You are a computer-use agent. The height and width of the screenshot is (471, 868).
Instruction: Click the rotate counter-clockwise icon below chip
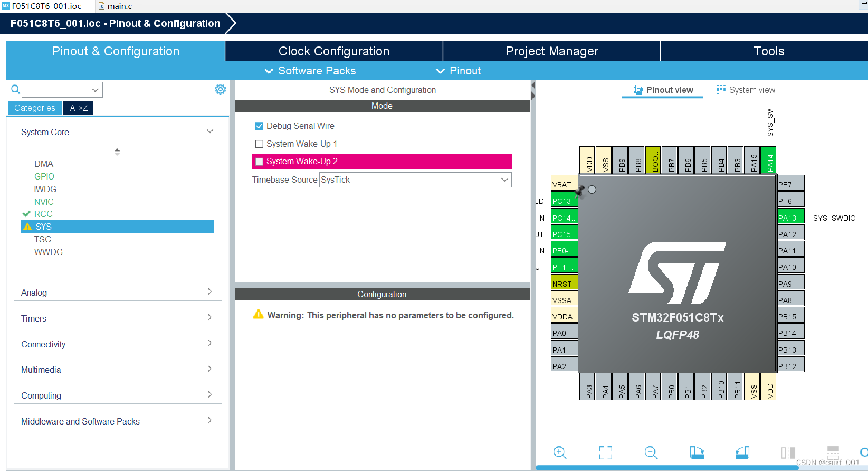click(742, 453)
